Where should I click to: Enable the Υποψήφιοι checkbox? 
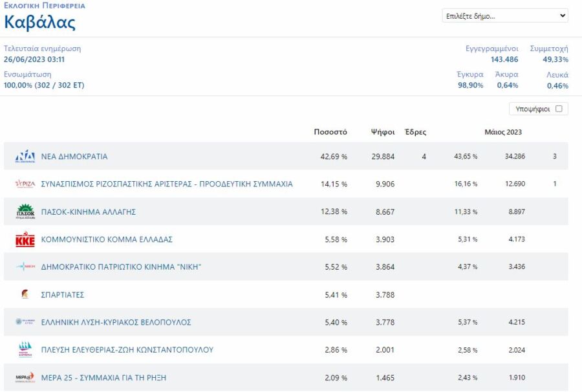[559, 109]
